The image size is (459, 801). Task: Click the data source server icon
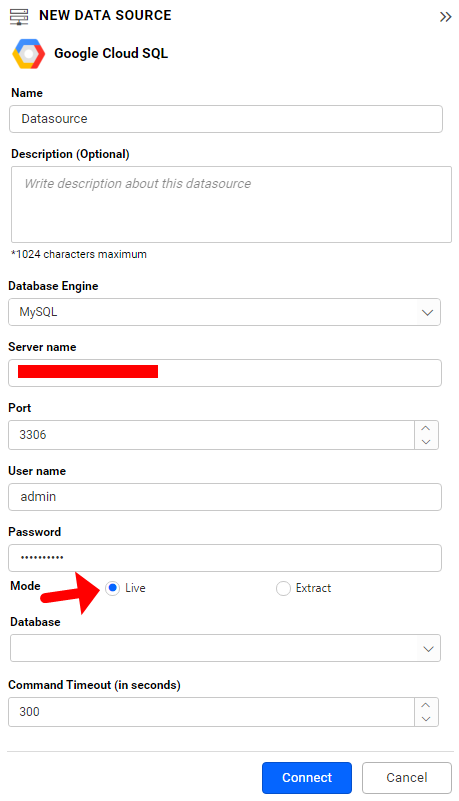(19, 16)
